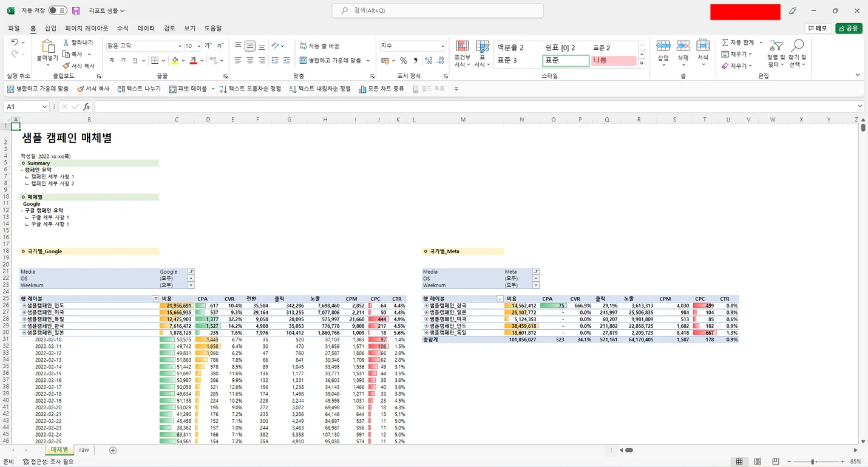
Task: Click the center horizontal alignment icon
Action: (x=249, y=60)
